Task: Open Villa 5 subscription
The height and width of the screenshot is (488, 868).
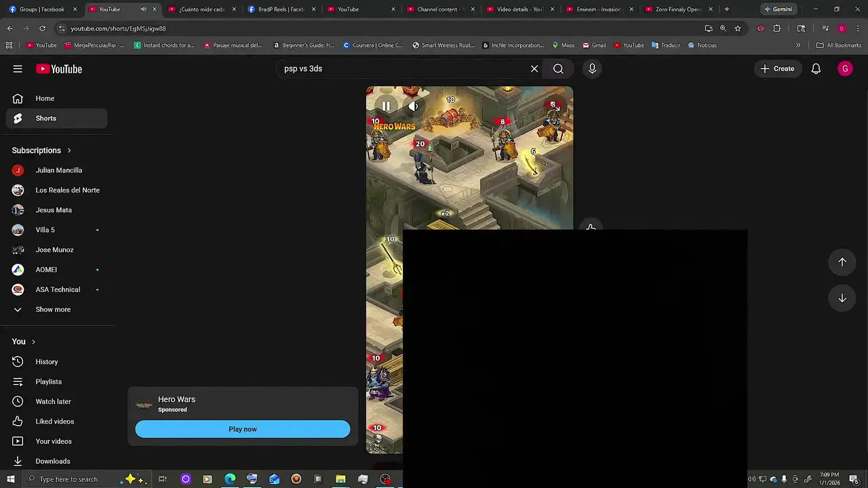Action: tap(57, 230)
